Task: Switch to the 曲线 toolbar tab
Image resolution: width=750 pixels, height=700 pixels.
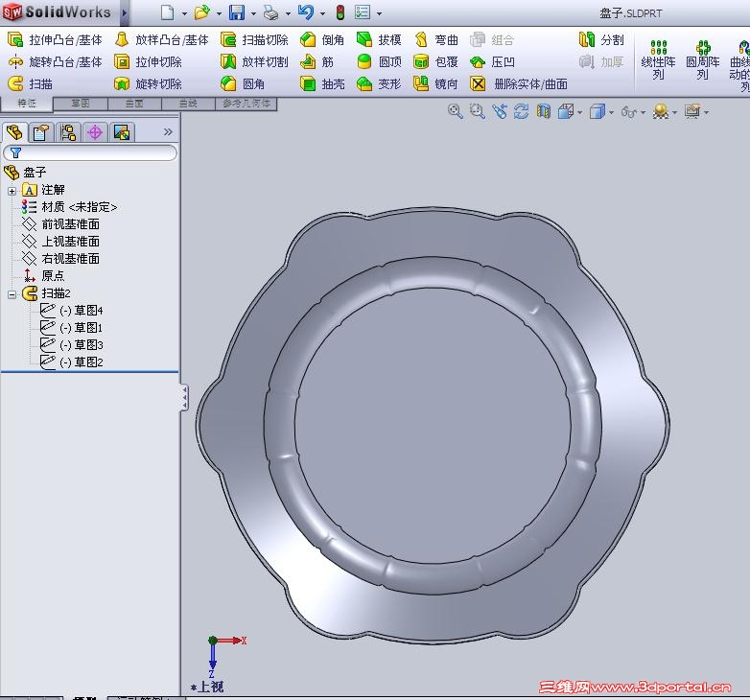Action: coord(188,104)
